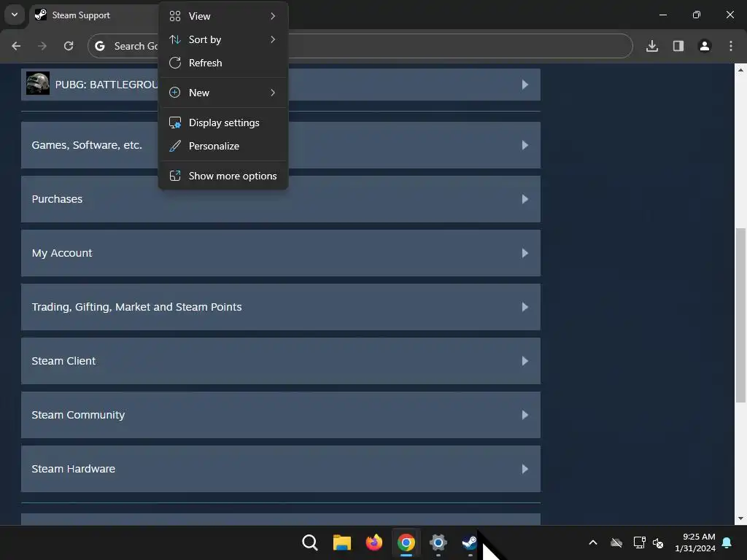
Task: Expand the Sort by submenu arrow
Action: [273, 39]
